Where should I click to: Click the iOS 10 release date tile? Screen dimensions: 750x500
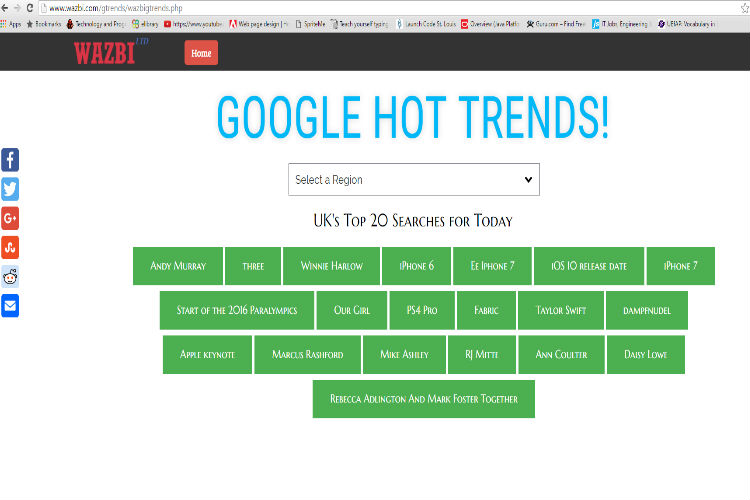589,266
